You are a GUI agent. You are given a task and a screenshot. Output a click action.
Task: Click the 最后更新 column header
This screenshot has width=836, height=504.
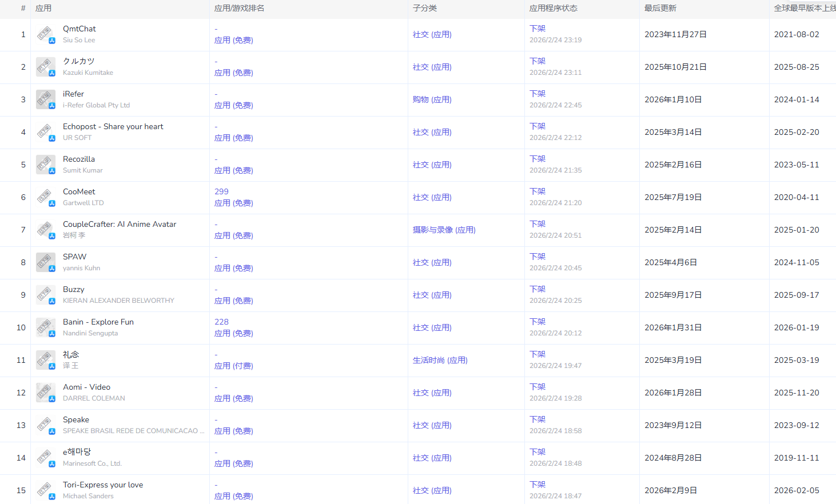(660, 8)
